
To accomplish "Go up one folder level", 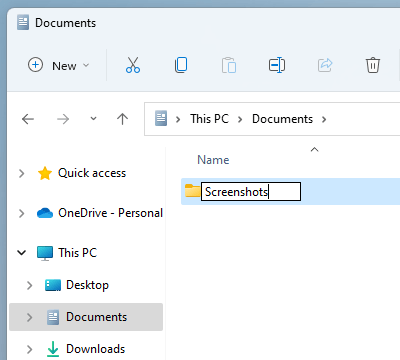I will click(123, 119).
